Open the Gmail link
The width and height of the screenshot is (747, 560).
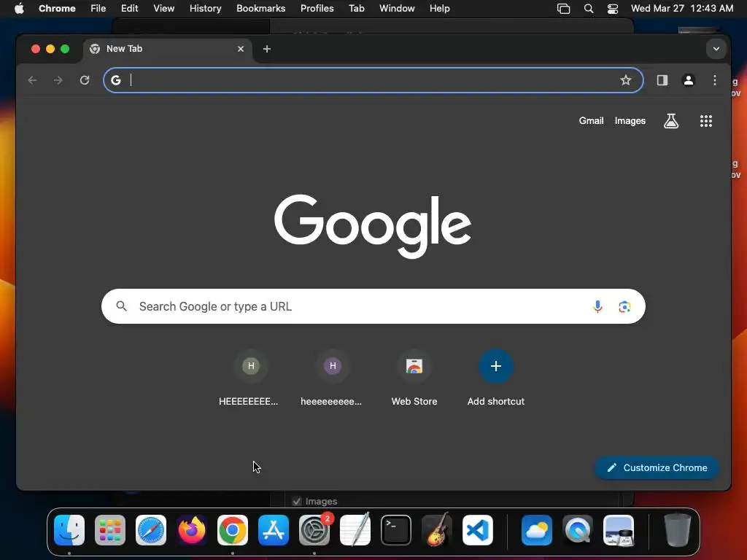point(591,121)
